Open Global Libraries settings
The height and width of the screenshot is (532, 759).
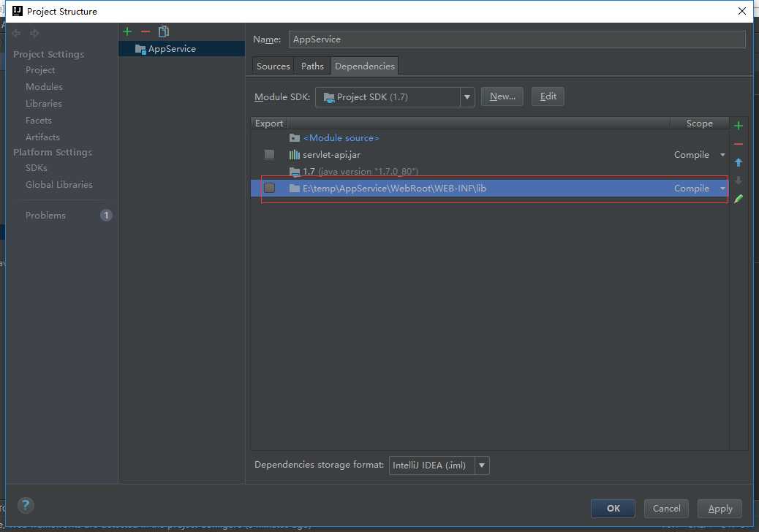click(59, 185)
